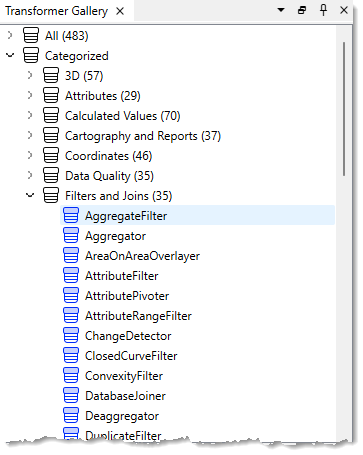The width and height of the screenshot is (363, 455).
Task: Click the Attributes (29) category icon
Action: 51,95
